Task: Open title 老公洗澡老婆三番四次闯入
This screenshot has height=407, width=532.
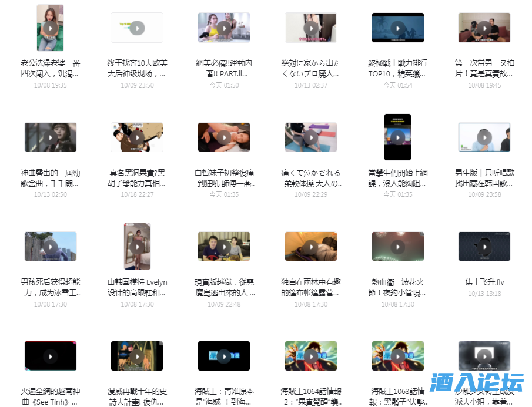Action: 50,68
